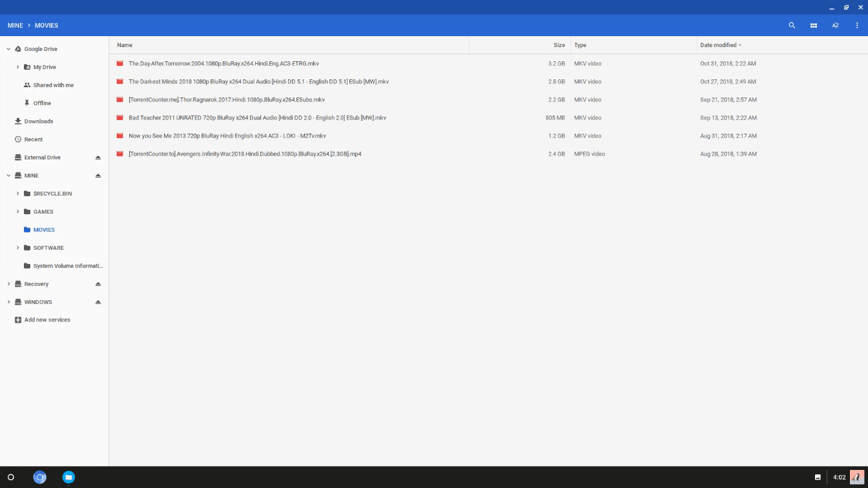Click the Offline pin icon
868x488 pixels.
(x=27, y=103)
